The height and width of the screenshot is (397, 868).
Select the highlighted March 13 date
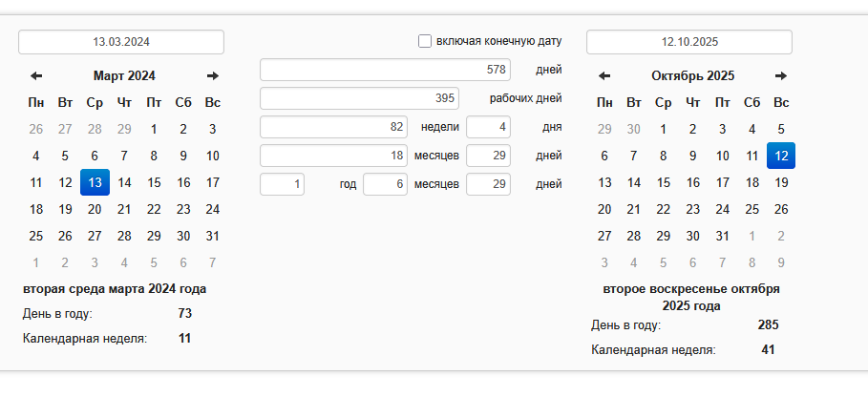tap(95, 182)
